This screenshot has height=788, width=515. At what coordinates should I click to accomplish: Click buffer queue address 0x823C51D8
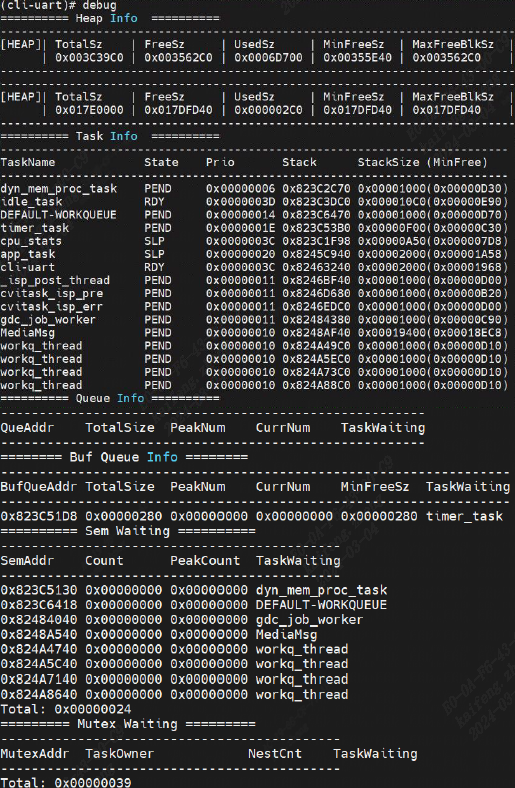tap(39, 516)
